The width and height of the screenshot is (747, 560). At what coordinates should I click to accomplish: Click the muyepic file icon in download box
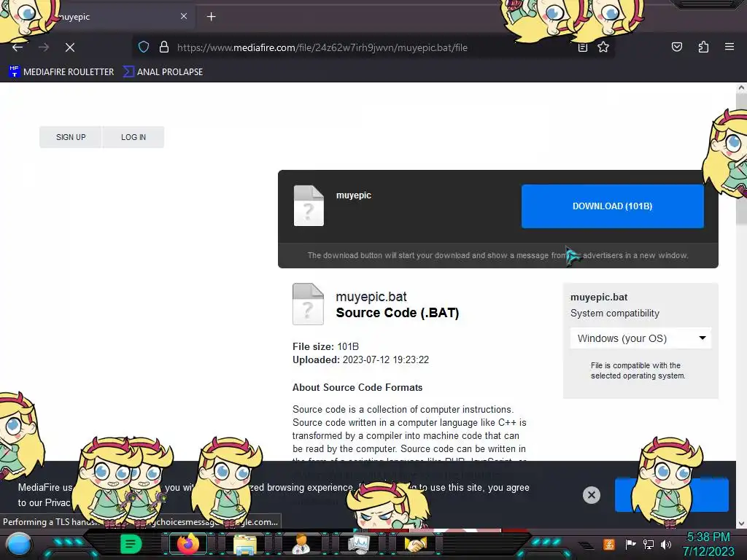309,206
